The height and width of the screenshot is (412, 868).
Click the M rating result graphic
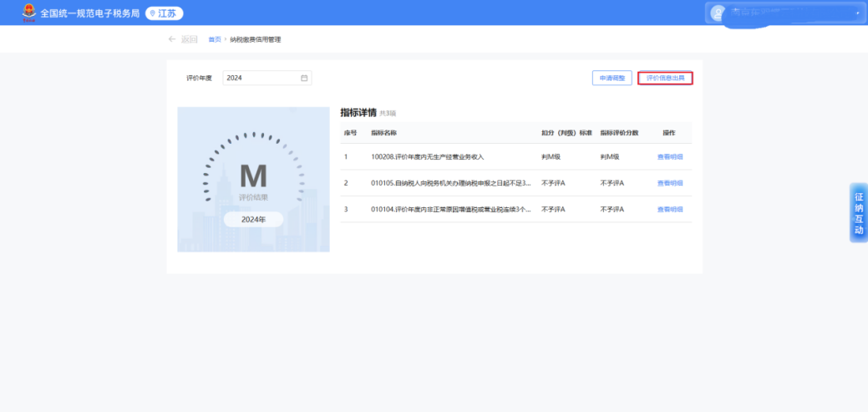pos(253,176)
